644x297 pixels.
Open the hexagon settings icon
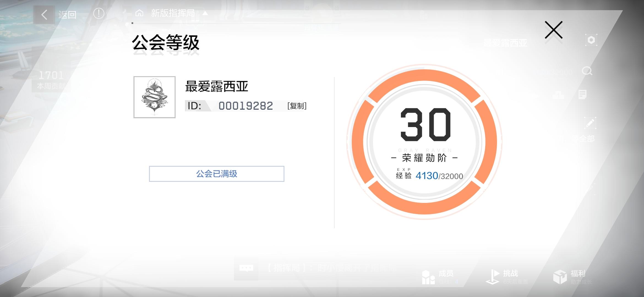[591, 40]
